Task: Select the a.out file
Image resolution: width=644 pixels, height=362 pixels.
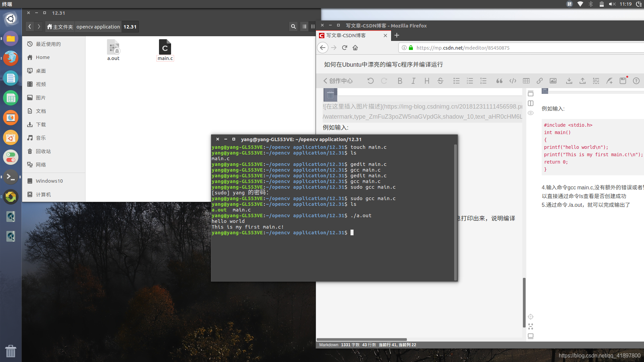Action: 113,50
